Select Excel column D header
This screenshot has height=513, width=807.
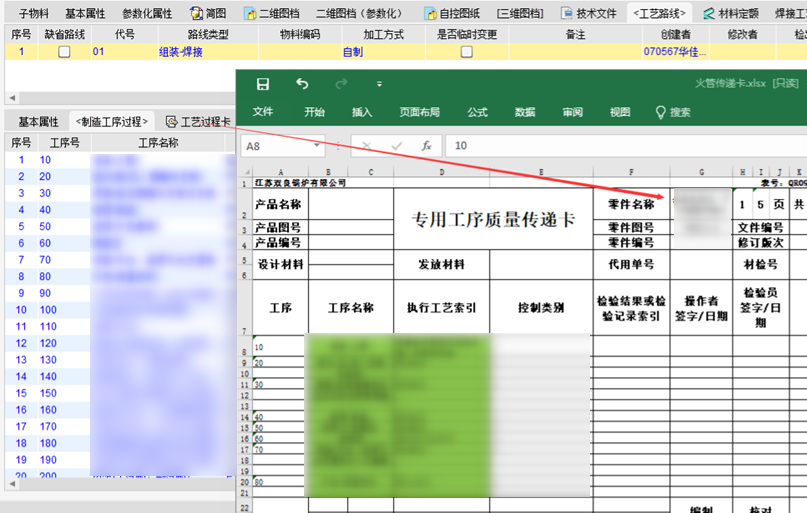tap(442, 172)
